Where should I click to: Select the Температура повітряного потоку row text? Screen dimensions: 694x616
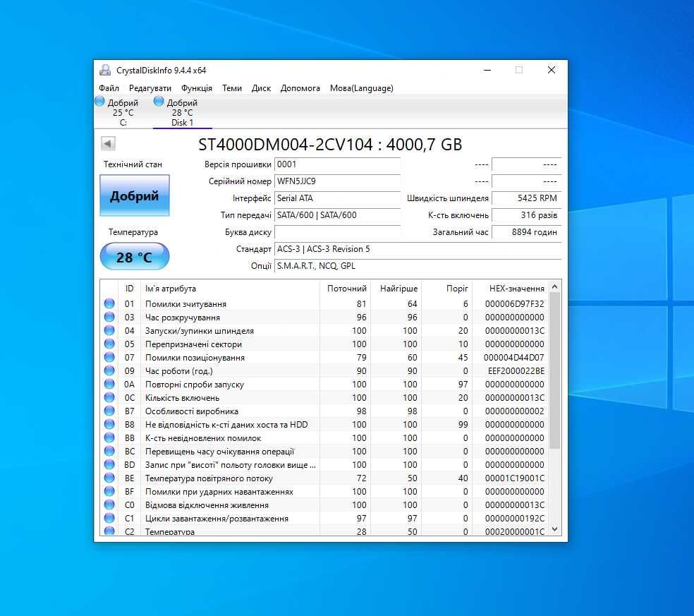(x=209, y=478)
